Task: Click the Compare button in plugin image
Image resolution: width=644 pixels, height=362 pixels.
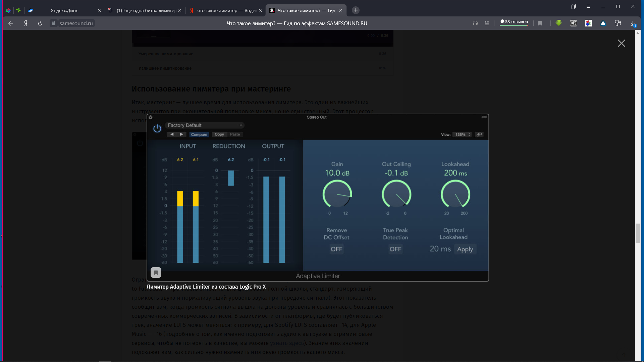Action: pos(199,134)
